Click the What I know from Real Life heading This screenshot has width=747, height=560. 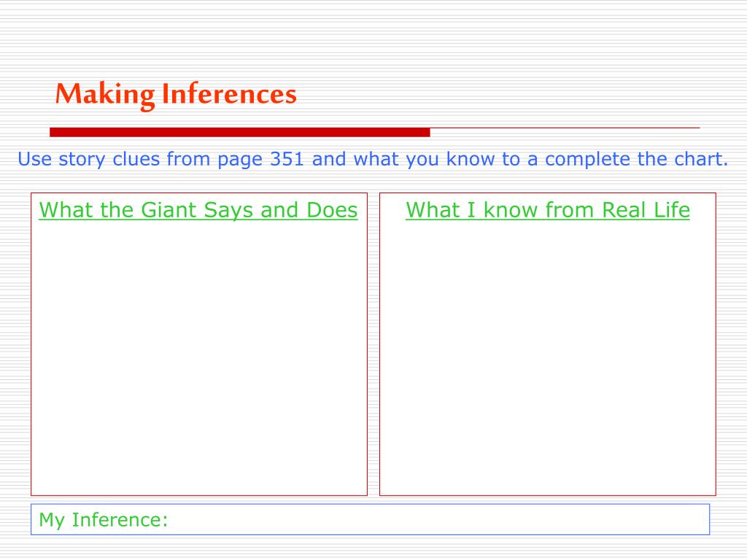548,210
